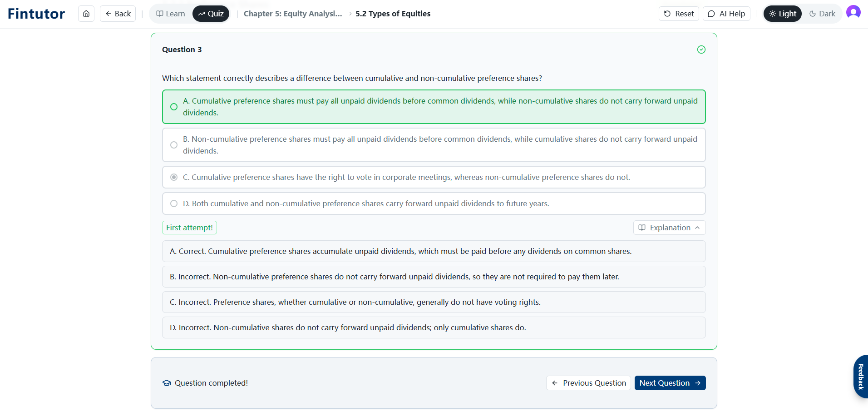
Task: Switch to Light theme
Action: (783, 14)
